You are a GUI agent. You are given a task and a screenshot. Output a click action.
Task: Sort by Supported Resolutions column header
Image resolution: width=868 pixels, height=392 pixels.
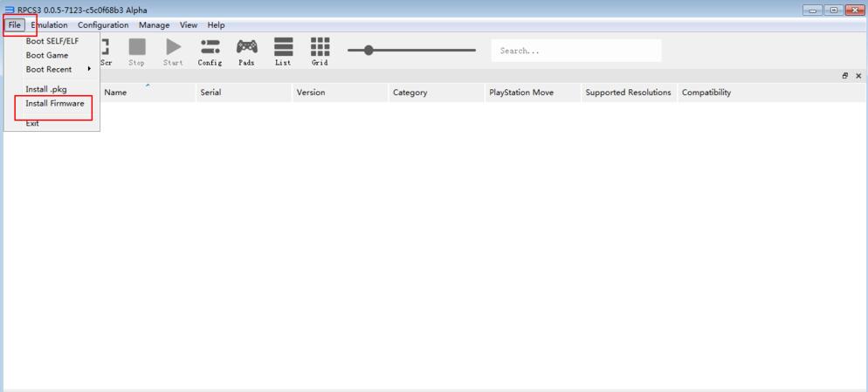pos(629,93)
